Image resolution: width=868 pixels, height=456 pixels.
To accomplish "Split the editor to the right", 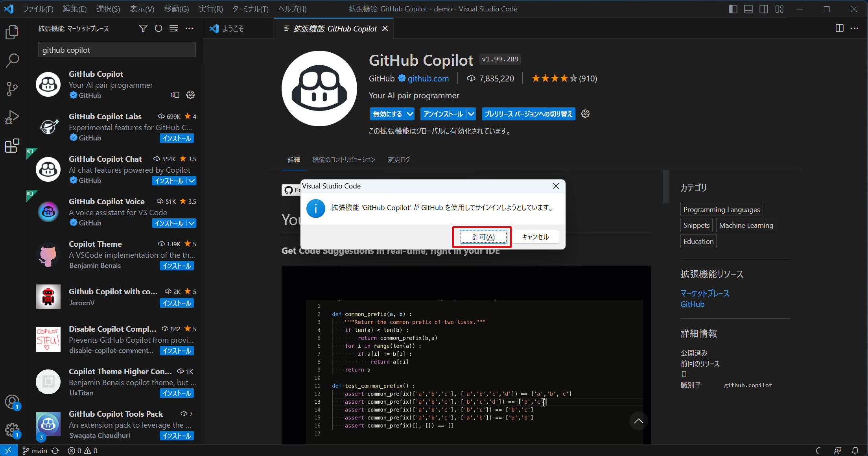I will (839, 28).
